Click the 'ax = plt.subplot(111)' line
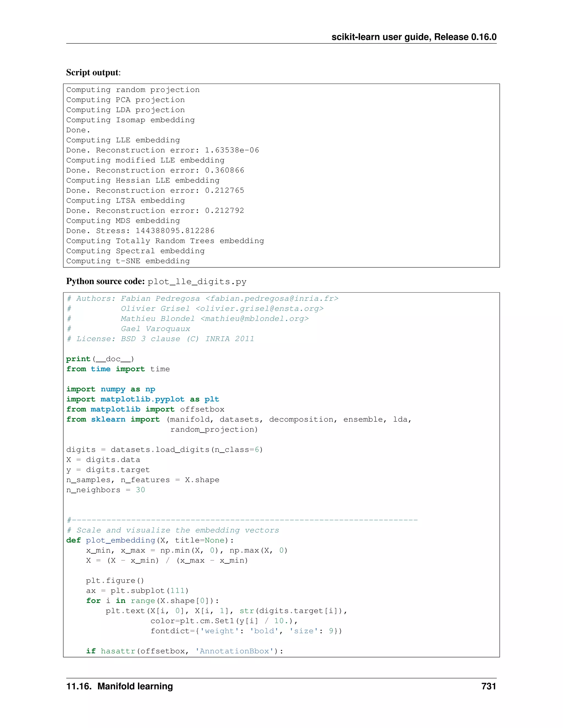563x728 pixels. click(137, 591)
